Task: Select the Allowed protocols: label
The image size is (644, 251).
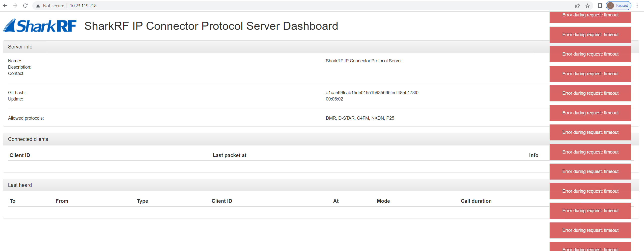Action: pos(26,118)
